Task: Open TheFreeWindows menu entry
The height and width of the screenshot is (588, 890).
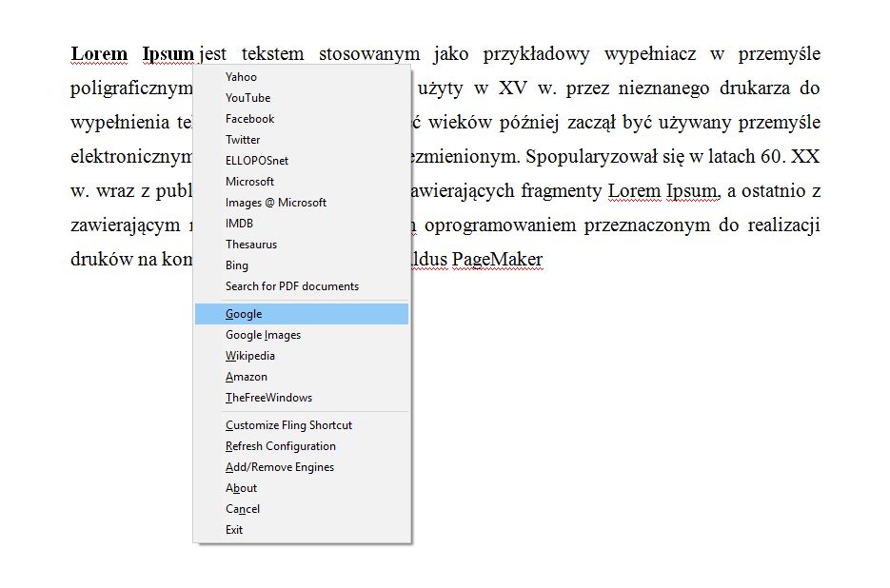Action: [x=302, y=398]
